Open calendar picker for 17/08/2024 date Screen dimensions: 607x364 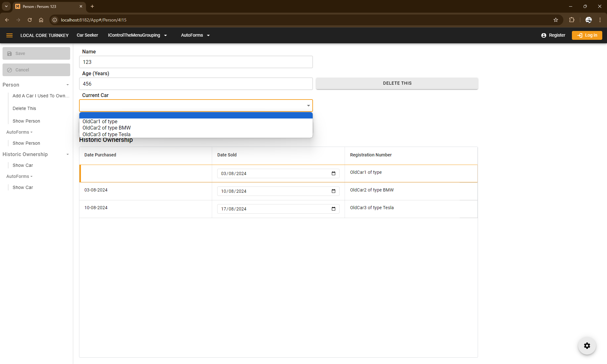tap(333, 209)
